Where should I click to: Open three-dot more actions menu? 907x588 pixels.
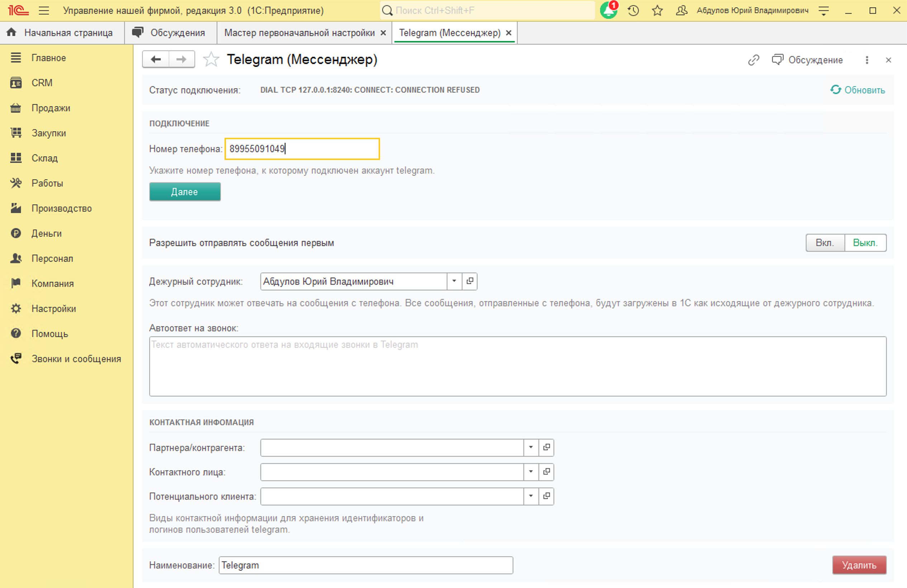point(867,60)
